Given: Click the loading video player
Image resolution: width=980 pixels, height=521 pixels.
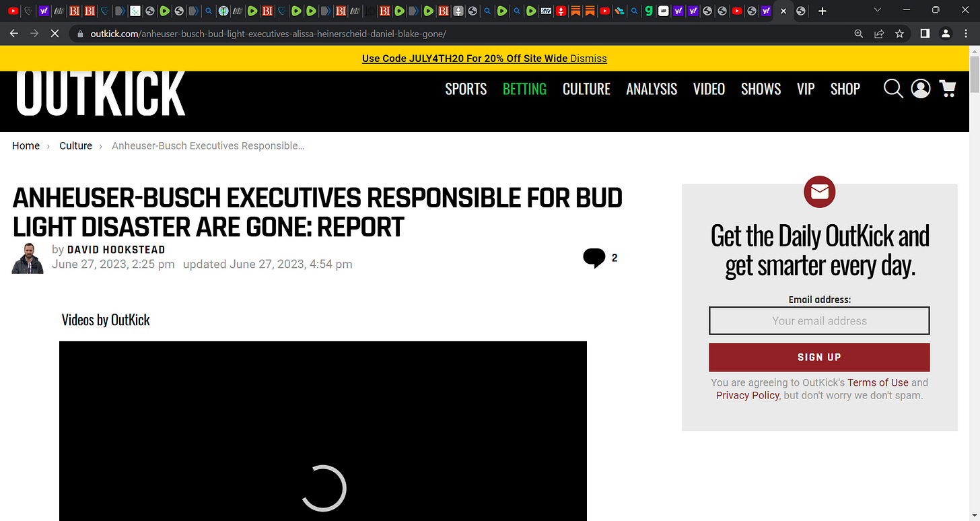Looking at the screenshot, I should [323, 431].
